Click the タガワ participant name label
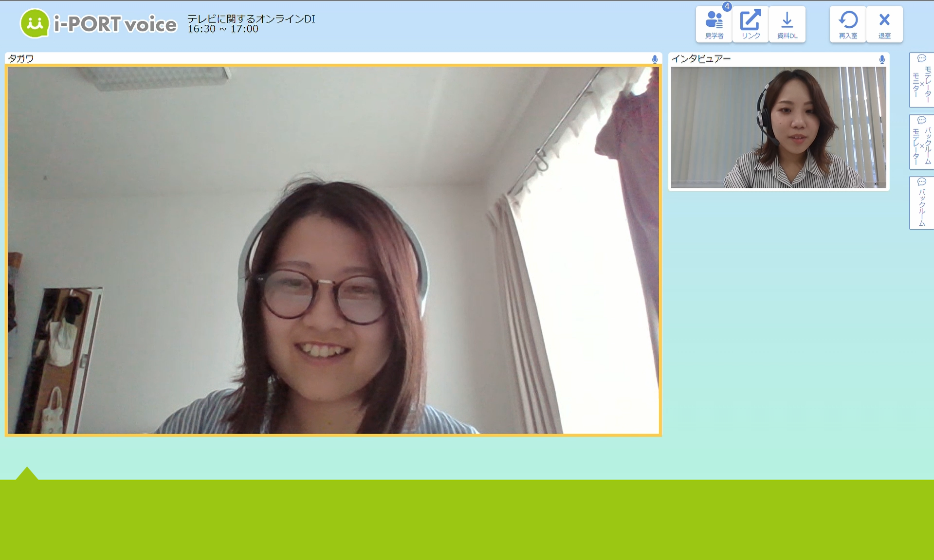Viewport: 934px width, 560px height. [21, 59]
